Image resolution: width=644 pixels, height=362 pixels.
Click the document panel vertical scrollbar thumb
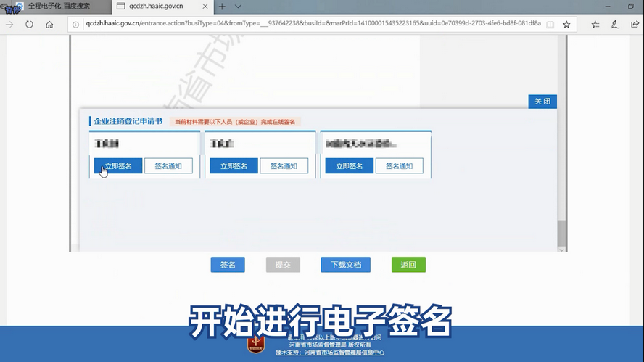(x=561, y=234)
